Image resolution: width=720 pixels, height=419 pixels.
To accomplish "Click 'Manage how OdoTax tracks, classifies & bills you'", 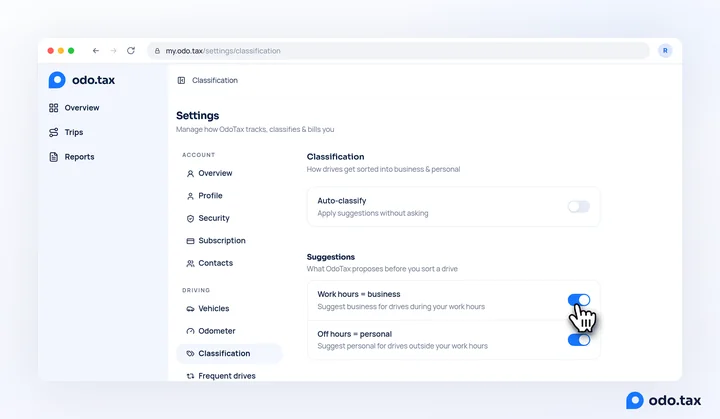I will [255, 130].
